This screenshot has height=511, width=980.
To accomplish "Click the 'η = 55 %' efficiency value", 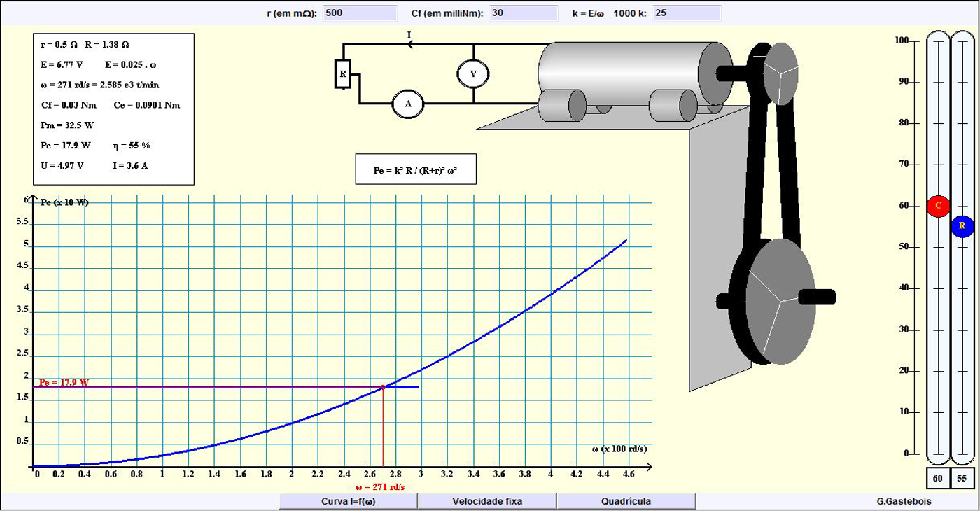I will (x=132, y=146).
